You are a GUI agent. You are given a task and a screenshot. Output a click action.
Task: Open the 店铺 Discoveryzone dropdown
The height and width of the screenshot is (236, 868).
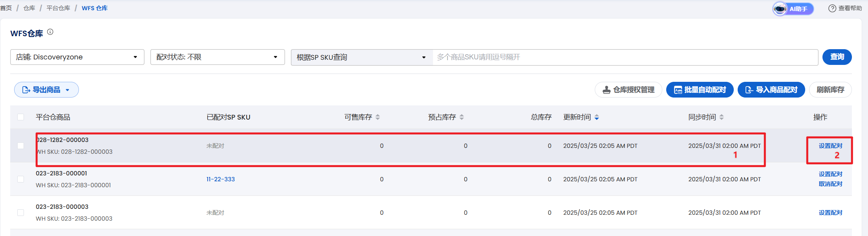[77, 57]
